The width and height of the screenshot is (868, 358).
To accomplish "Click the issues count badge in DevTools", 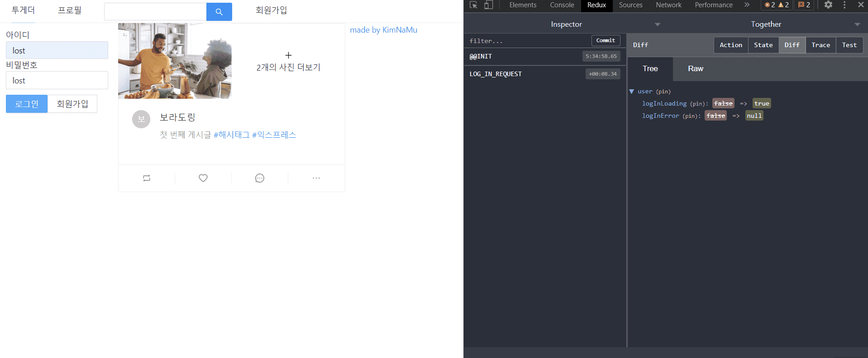I will [804, 5].
